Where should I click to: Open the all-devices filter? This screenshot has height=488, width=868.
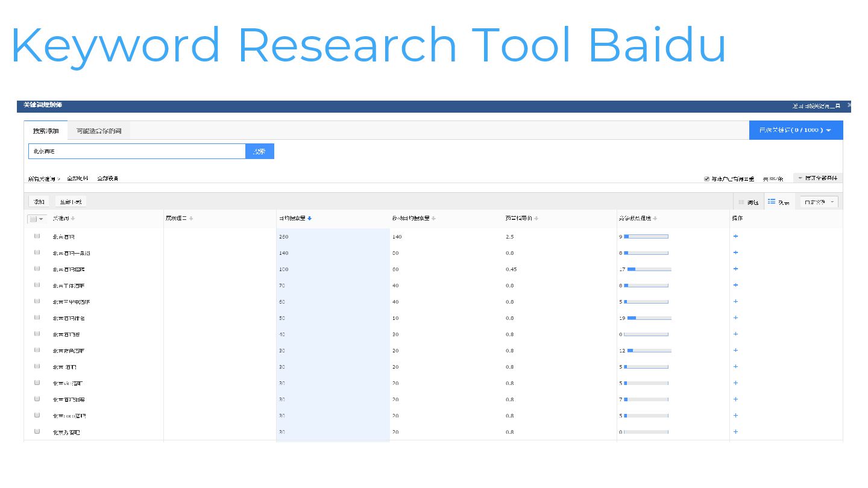[108, 179]
